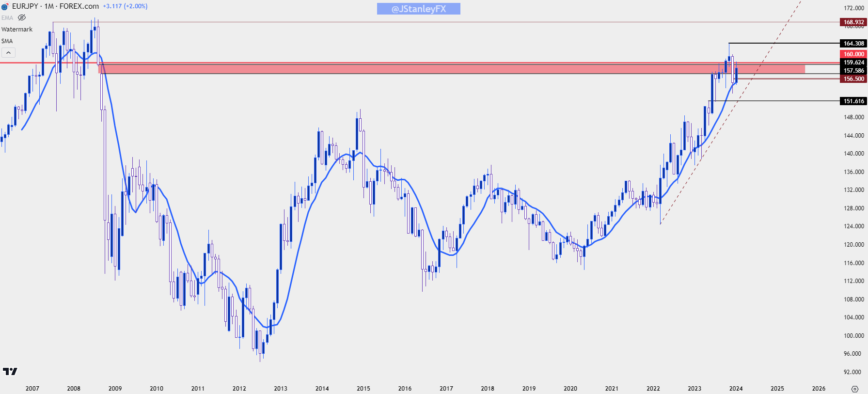Click the 164.308 price label
This screenshot has height=394, width=868.
tap(853, 44)
